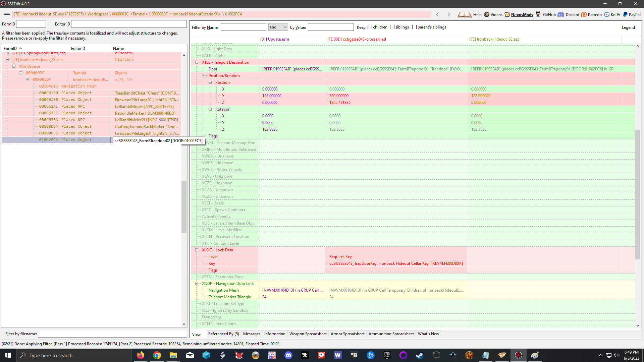Open the Videos link icon
This screenshot has width=644, height=362.
[x=487, y=14]
